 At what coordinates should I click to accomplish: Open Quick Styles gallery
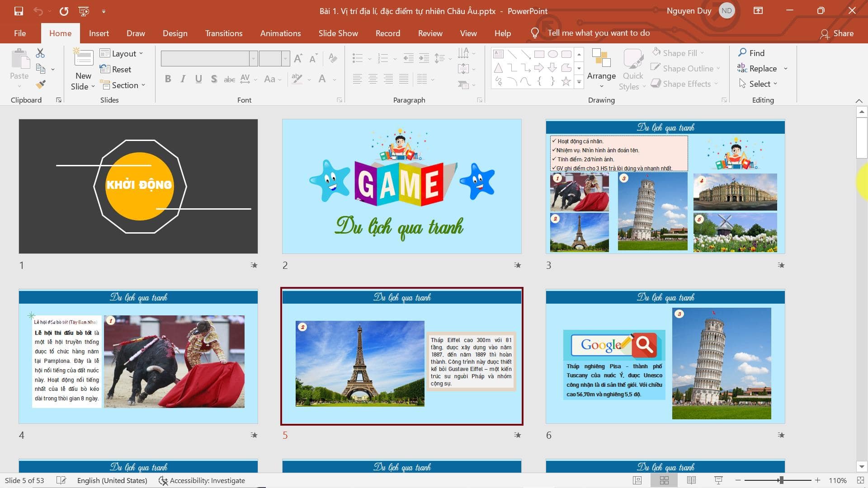point(633,70)
